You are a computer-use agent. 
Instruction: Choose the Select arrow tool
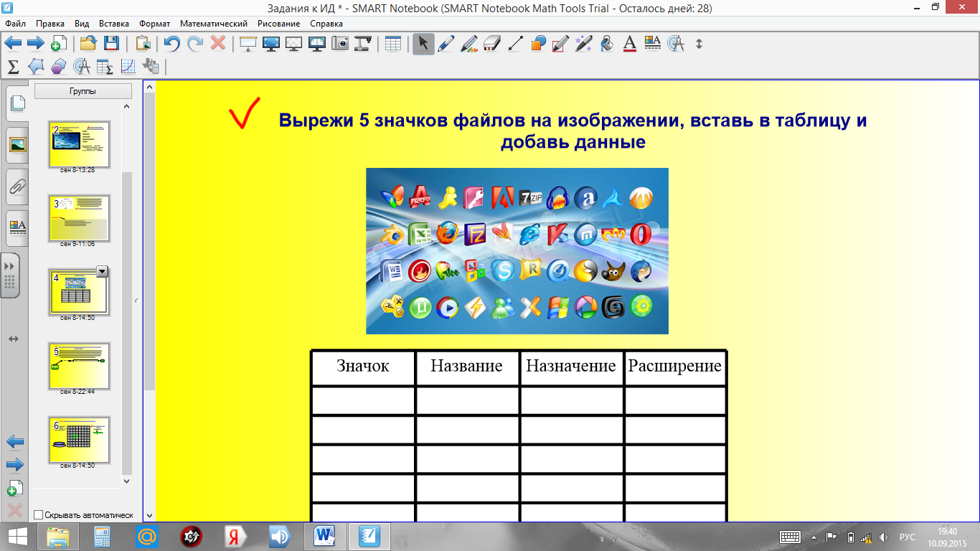pos(423,43)
